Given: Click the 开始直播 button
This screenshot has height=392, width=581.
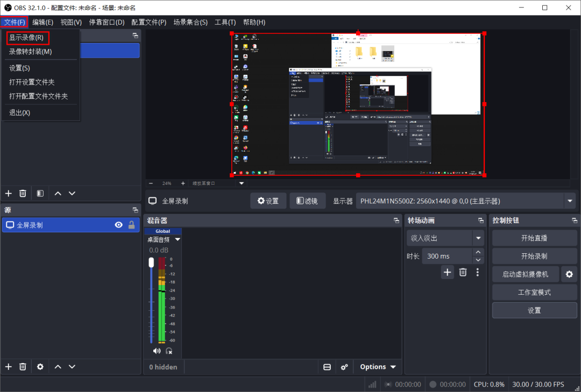Looking at the screenshot, I should pos(534,238).
